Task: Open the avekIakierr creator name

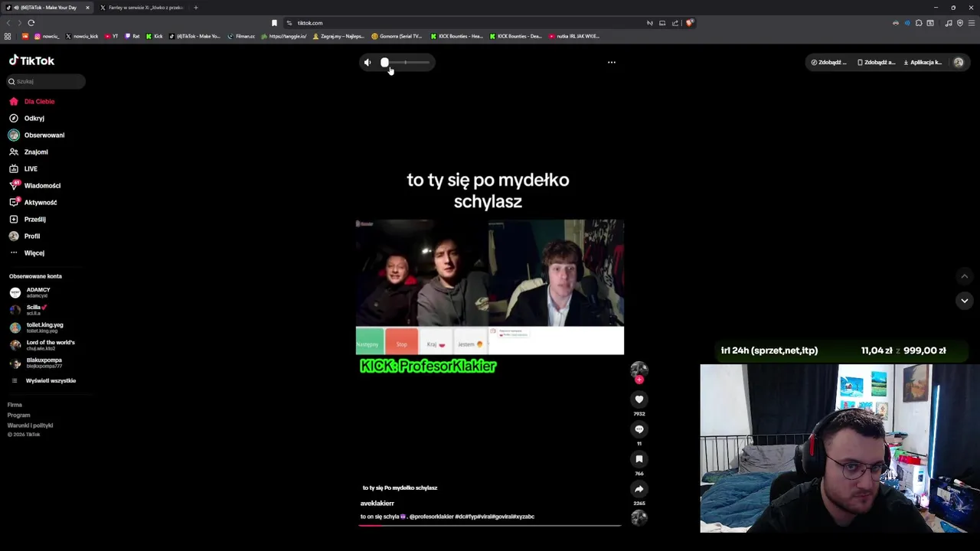Action: (377, 504)
